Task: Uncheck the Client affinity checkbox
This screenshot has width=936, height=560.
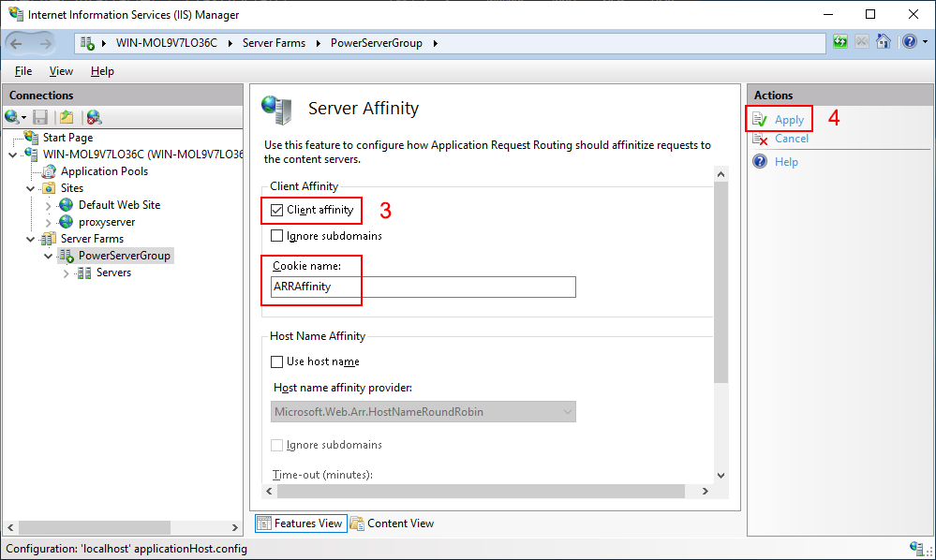Action: click(276, 210)
